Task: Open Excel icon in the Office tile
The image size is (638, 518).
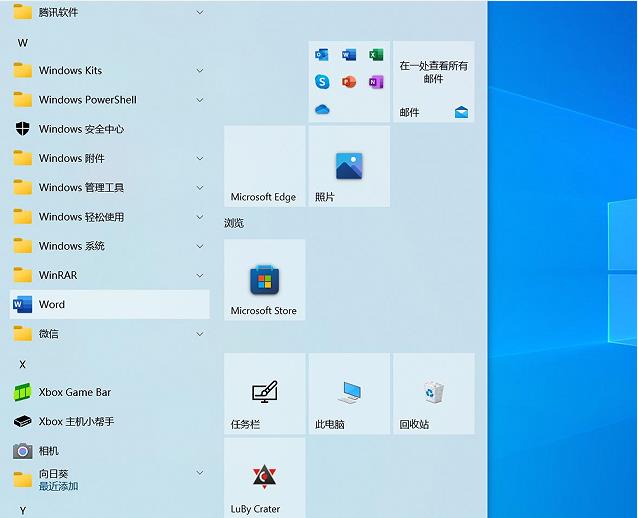Action: [376, 55]
